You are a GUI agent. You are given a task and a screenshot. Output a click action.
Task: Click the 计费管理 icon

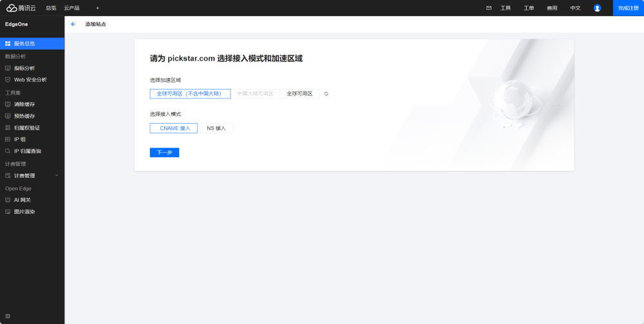(8, 176)
